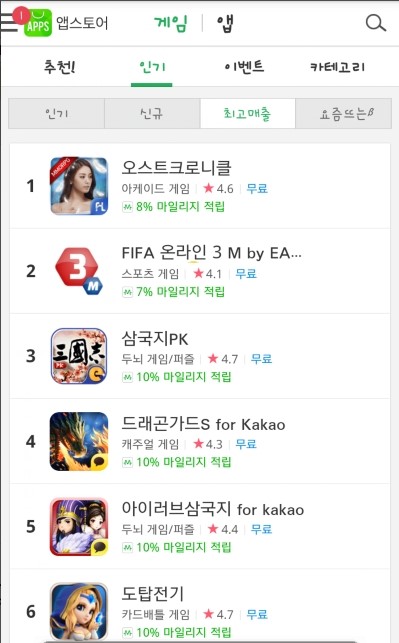Select the 인기 sub-filter button
The image size is (399, 643).
point(57,113)
